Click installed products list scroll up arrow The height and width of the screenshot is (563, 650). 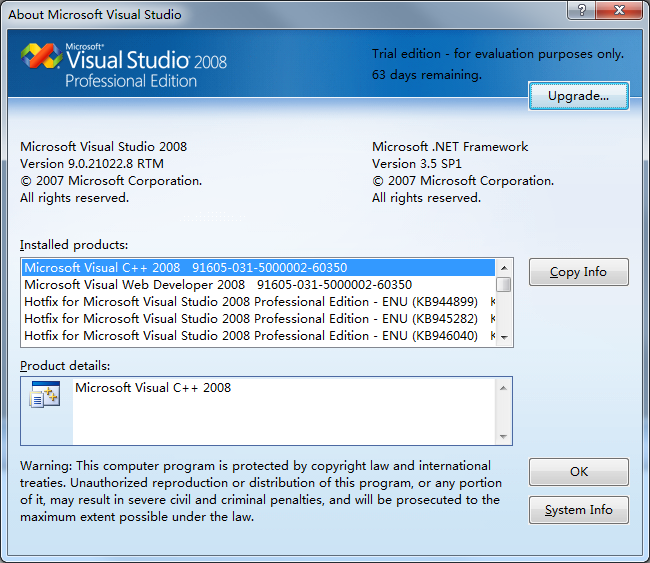[x=504, y=268]
